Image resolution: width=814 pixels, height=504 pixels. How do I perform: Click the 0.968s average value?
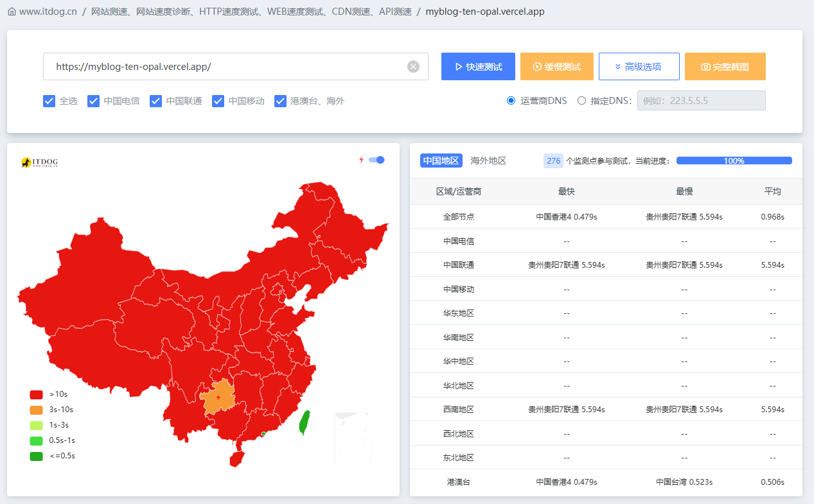[772, 217]
